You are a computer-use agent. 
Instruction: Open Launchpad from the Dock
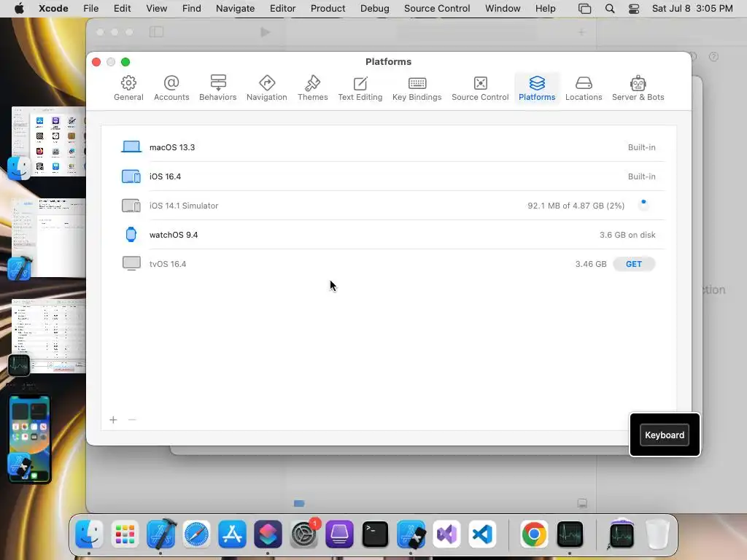coord(125,534)
